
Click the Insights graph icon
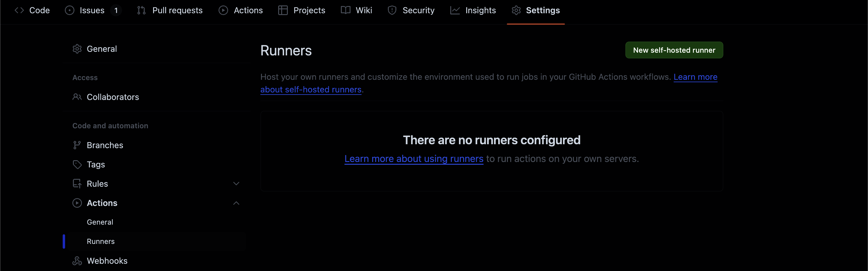click(x=455, y=11)
